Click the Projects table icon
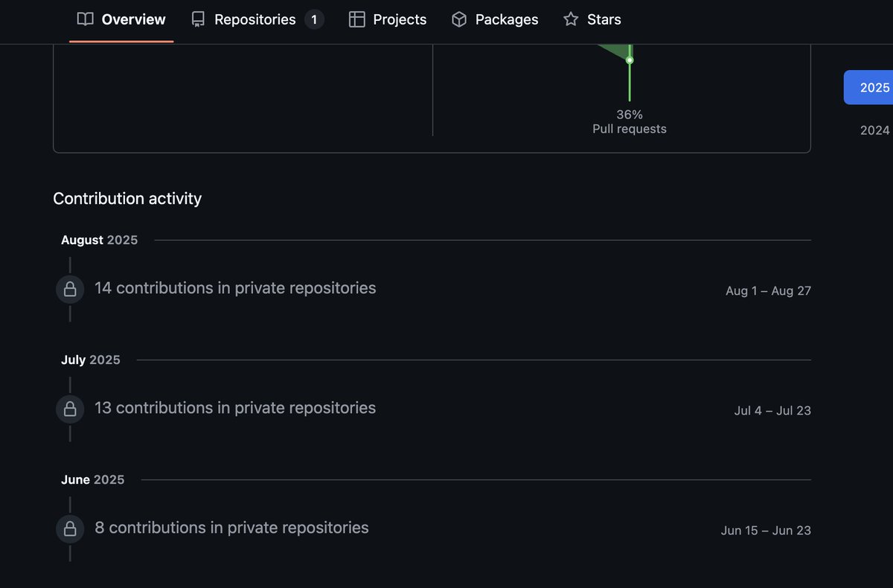 (x=357, y=19)
